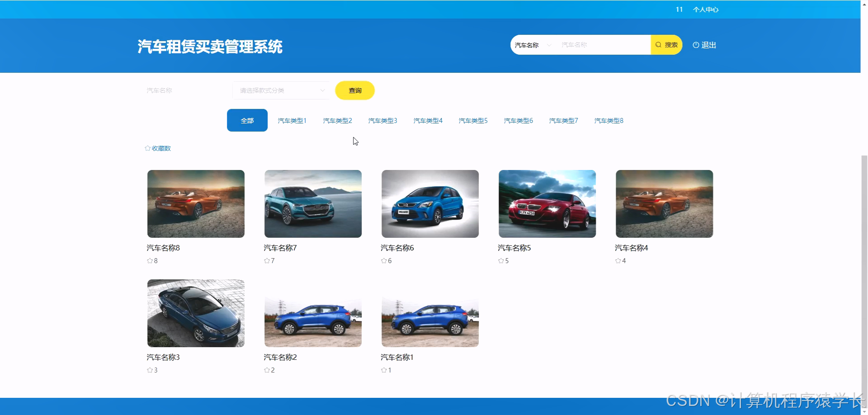Activate the 汽车类型5 filter
The image size is (868, 415).
pyautogui.click(x=472, y=120)
